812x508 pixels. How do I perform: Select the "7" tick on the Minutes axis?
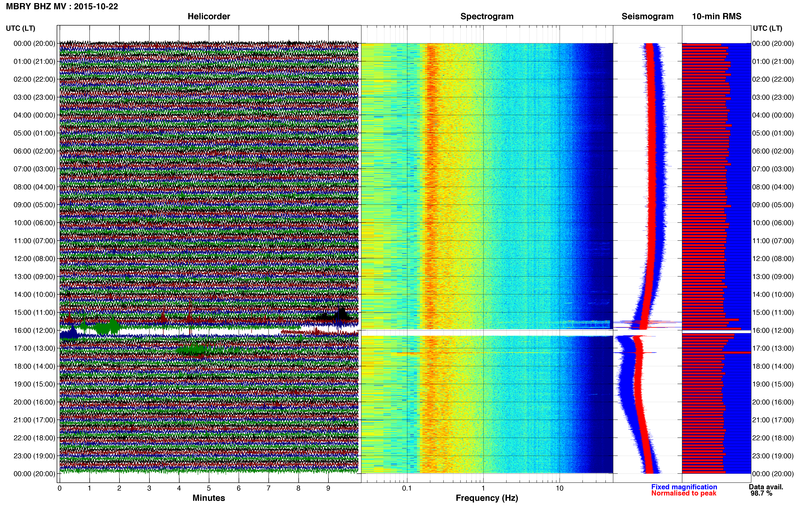pyautogui.click(x=269, y=488)
